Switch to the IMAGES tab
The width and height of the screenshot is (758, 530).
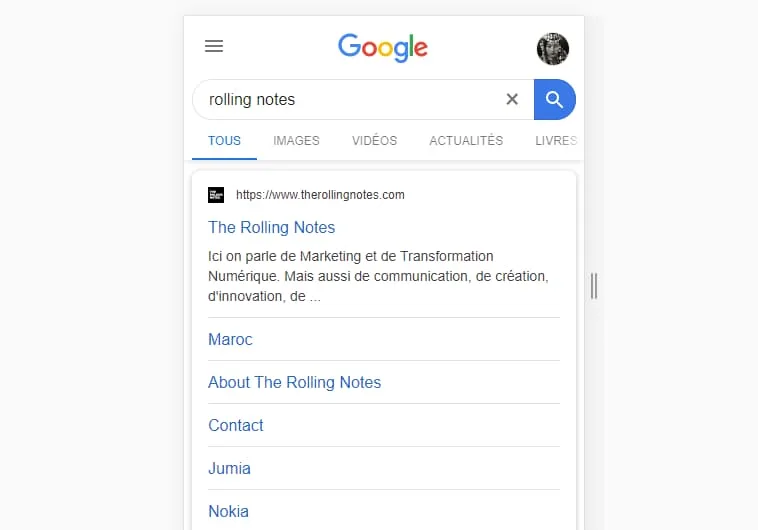296,141
